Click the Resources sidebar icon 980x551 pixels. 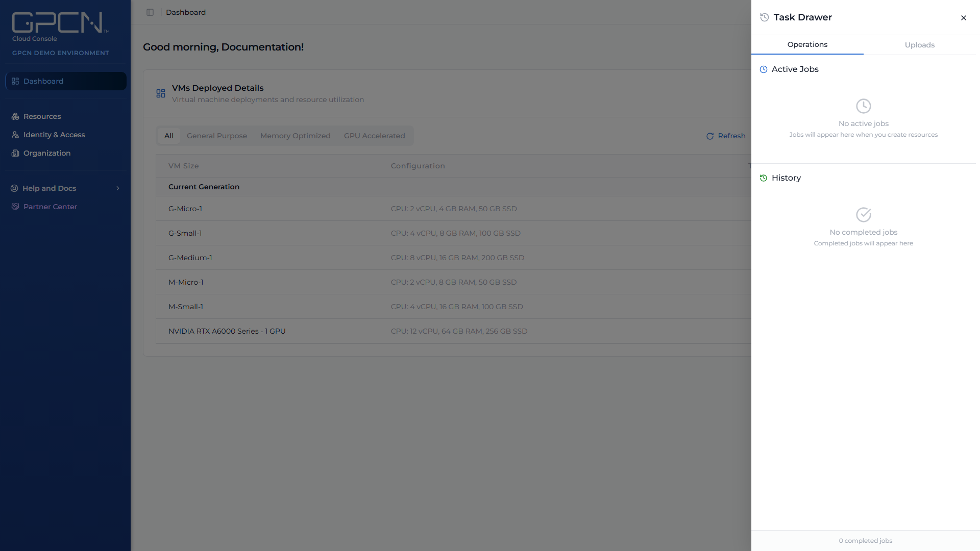click(15, 116)
